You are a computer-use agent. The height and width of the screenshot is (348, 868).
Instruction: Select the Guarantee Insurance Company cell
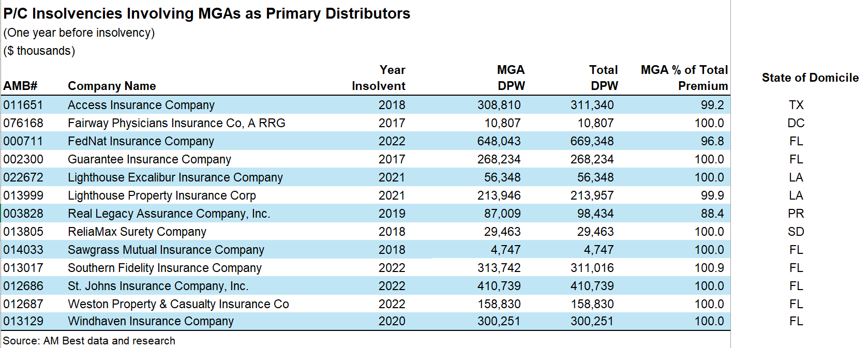coord(149,159)
